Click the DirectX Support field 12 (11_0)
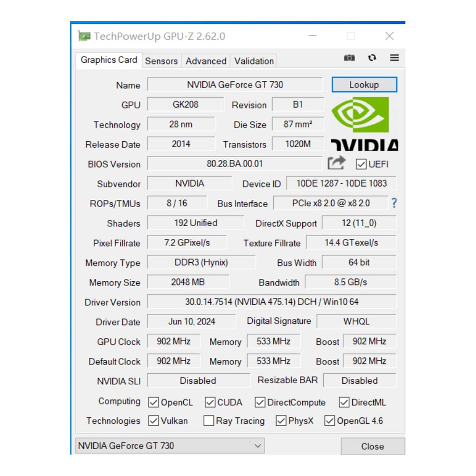Viewport: 476px width, 476px height. (x=359, y=223)
